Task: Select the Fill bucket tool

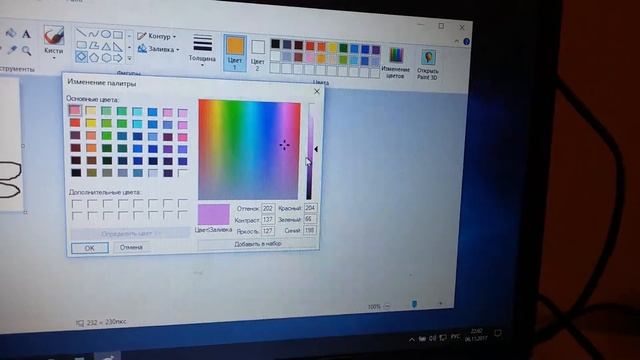Action: click(11, 33)
